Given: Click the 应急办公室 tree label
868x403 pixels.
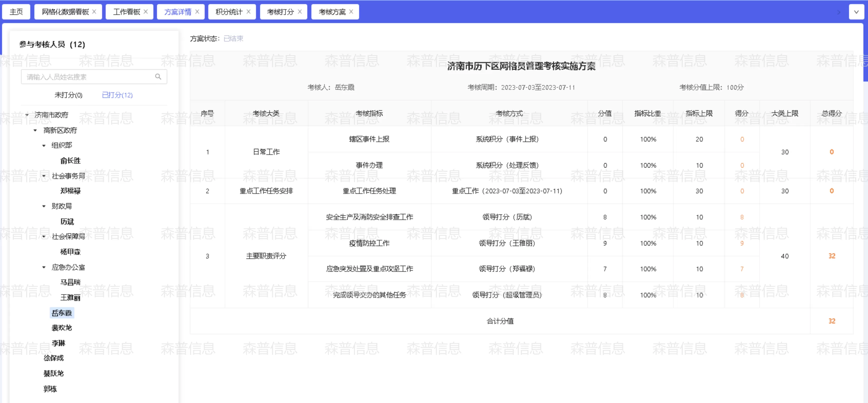Looking at the screenshot, I should coord(68,267).
